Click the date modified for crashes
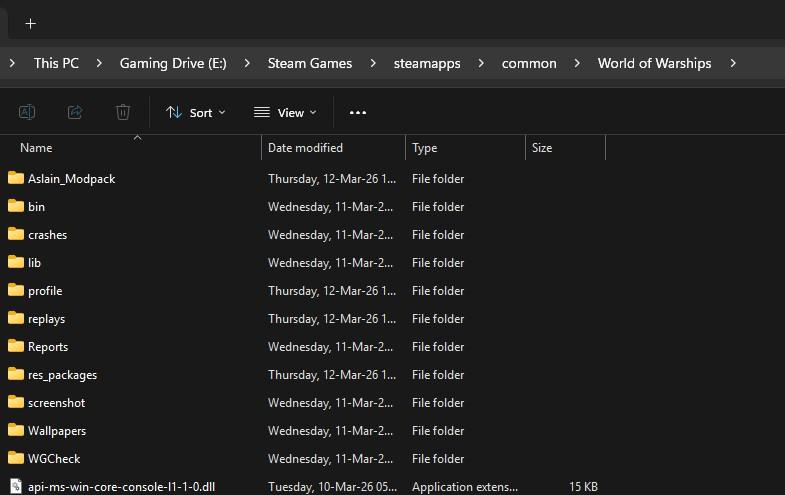Screen dimensions: 785x495 [330, 235]
